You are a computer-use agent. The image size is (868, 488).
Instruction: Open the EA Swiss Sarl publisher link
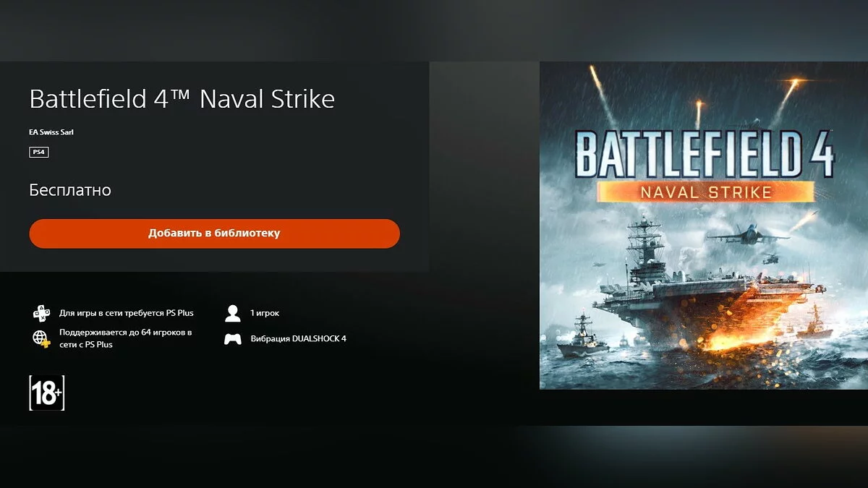pos(51,132)
